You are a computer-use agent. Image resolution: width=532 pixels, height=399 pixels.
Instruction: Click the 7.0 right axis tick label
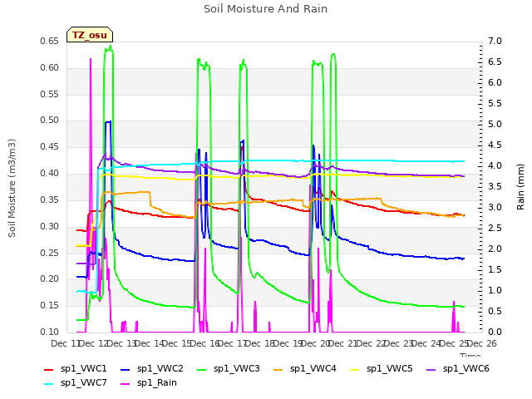click(495, 41)
